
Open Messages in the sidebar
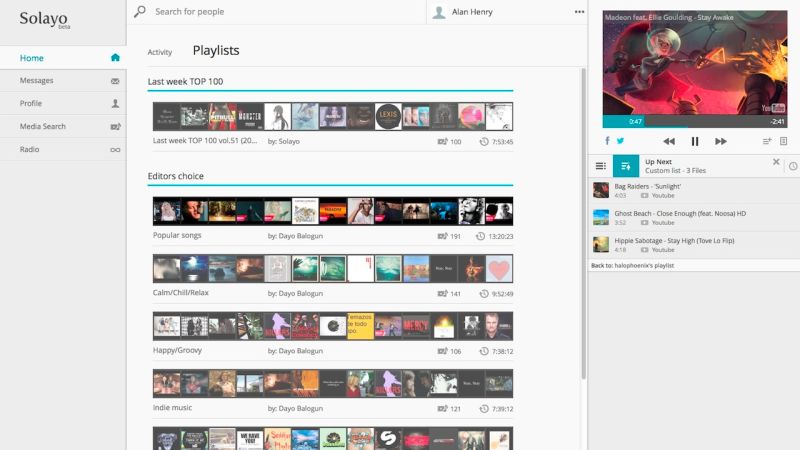(63, 81)
